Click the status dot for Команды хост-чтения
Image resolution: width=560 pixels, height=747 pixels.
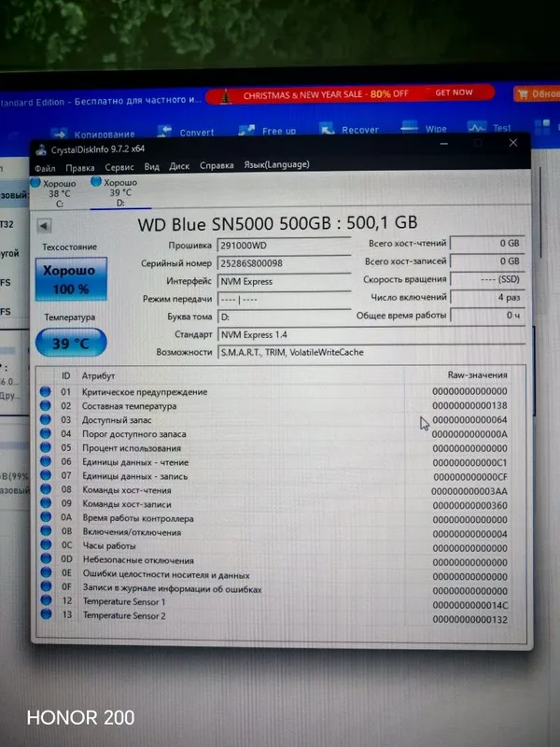pos(45,488)
